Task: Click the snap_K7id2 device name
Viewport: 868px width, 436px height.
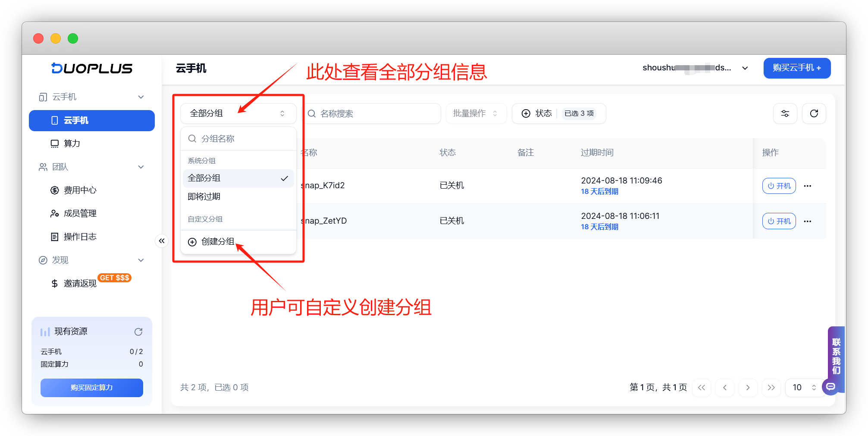Action: point(323,186)
